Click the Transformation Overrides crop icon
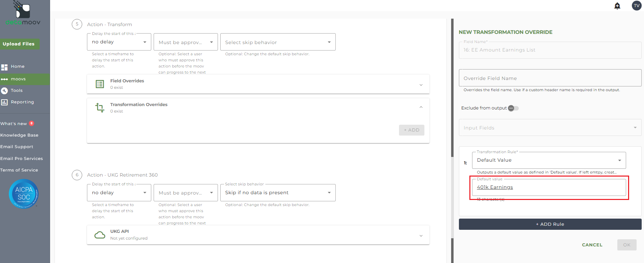Viewport: 644px width, 263px height. coord(100,108)
